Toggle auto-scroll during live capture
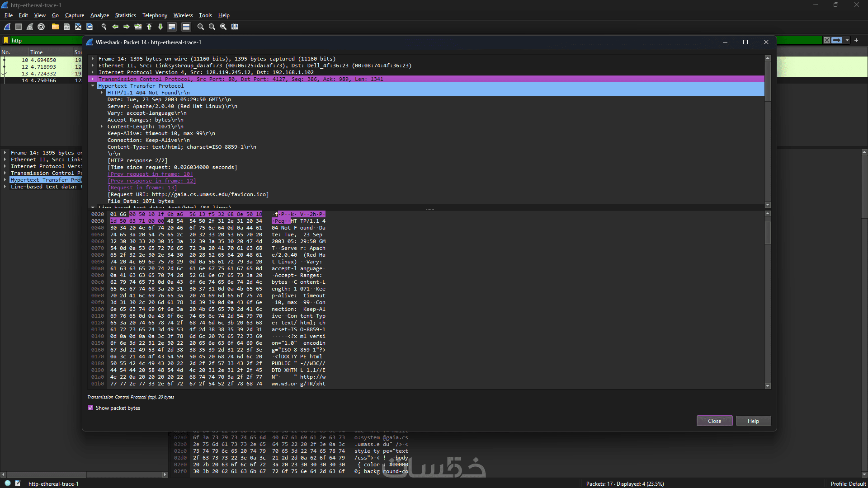 tap(172, 27)
